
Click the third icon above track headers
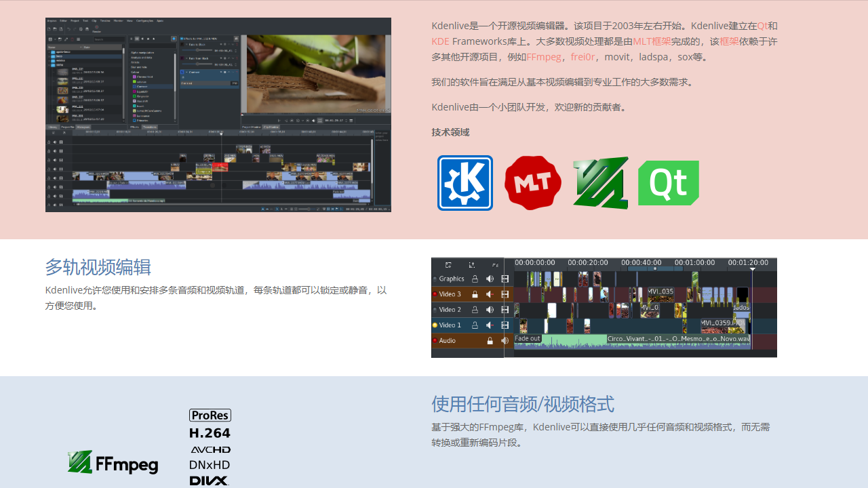coord(496,265)
